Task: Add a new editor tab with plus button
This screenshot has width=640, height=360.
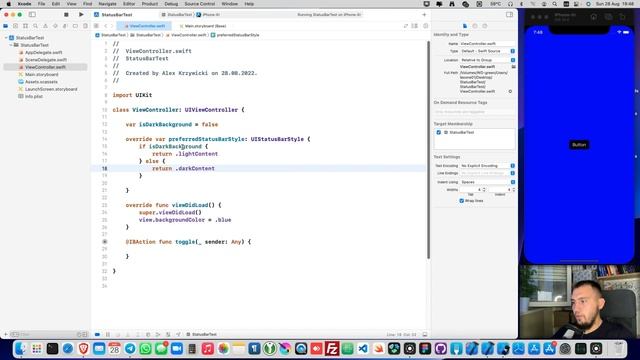Action: click(x=424, y=15)
